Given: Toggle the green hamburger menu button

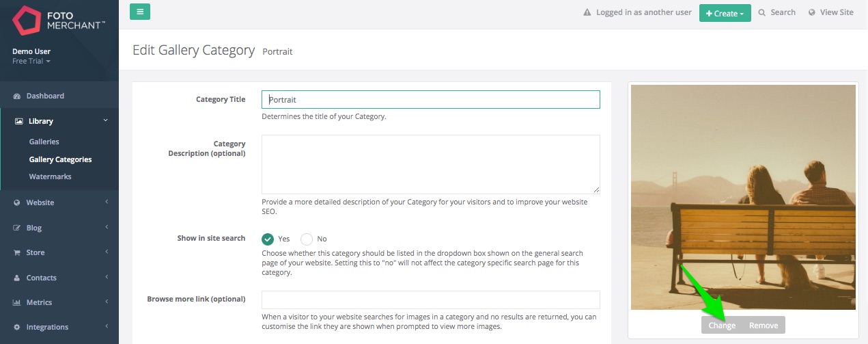Looking at the screenshot, I should 140,12.
